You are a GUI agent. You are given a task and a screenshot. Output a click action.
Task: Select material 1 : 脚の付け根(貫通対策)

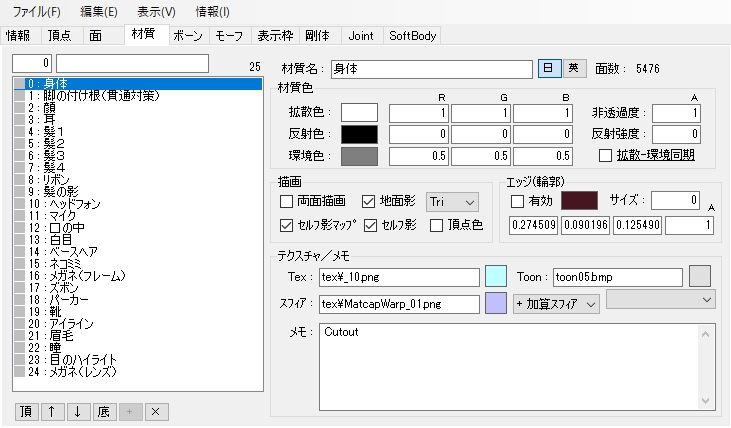[138, 96]
